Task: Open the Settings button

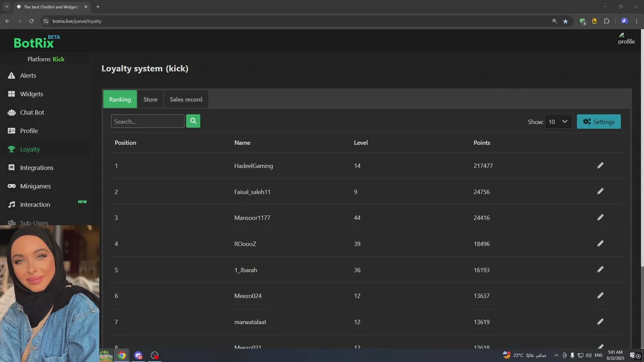Action: (599, 122)
